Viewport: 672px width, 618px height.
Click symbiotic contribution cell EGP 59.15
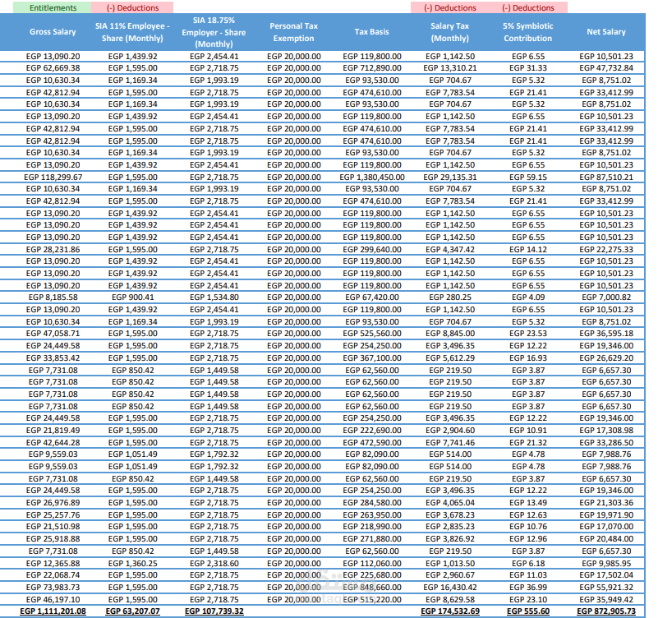[x=528, y=178]
